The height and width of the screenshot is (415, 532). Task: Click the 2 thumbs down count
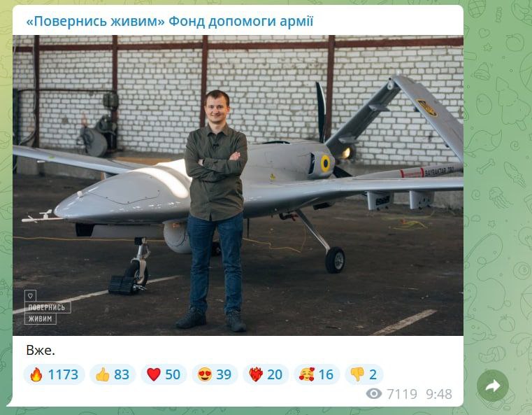pyautogui.click(x=373, y=374)
